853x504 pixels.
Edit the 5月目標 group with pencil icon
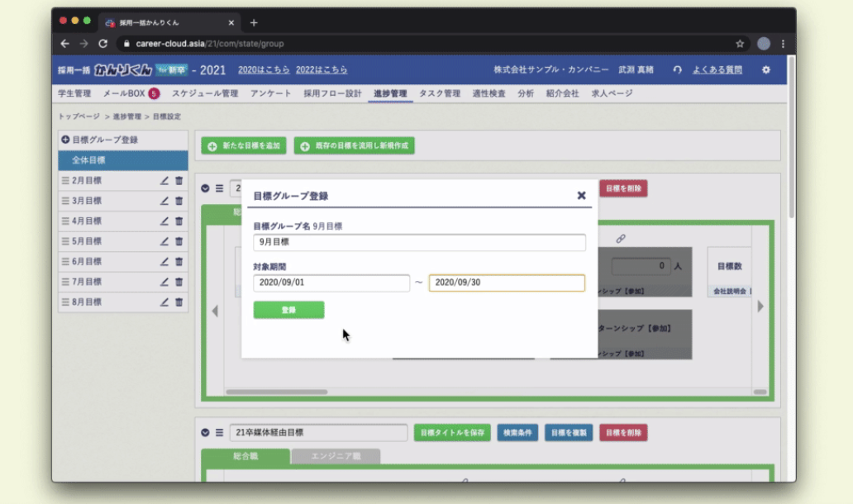[x=164, y=241]
